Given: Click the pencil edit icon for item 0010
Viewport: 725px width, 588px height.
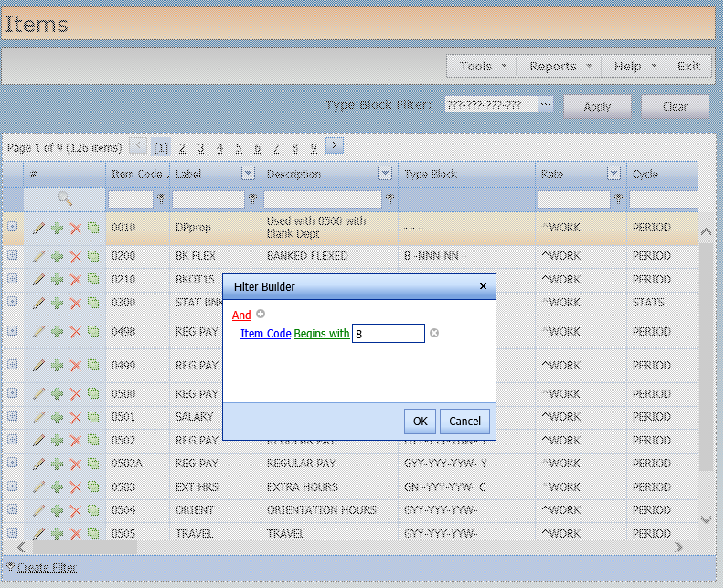Looking at the screenshot, I should [38, 228].
